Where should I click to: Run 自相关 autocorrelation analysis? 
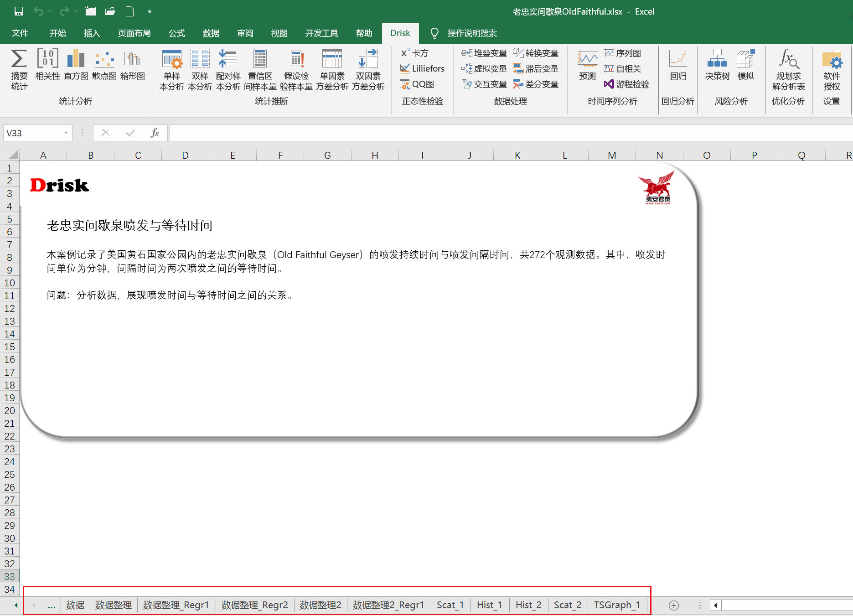623,68
